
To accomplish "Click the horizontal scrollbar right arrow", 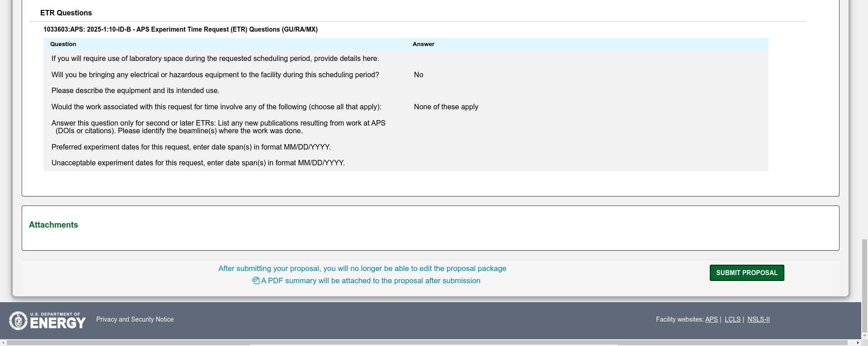I will [x=858, y=343].
